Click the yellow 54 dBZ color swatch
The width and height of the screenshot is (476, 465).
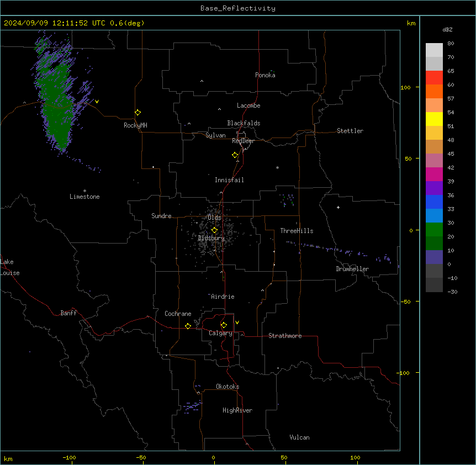[434, 119]
